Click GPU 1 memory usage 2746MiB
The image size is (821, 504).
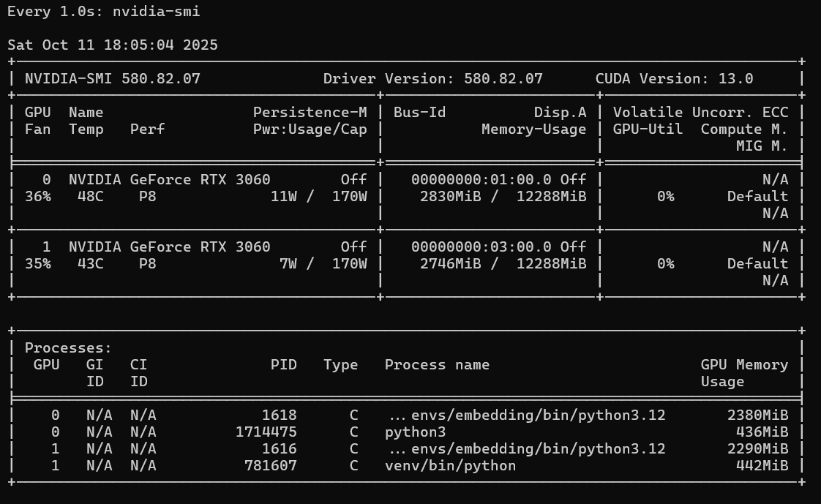tap(450, 264)
